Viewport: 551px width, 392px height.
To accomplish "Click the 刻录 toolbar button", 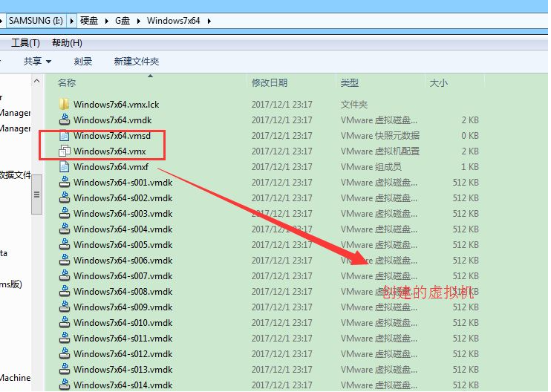I will coord(83,62).
